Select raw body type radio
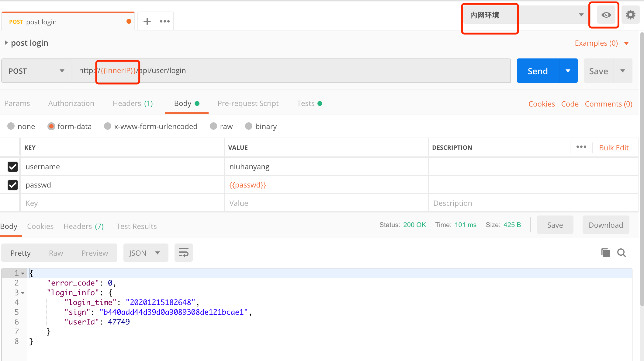The width and height of the screenshot is (644, 361). (213, 126)
